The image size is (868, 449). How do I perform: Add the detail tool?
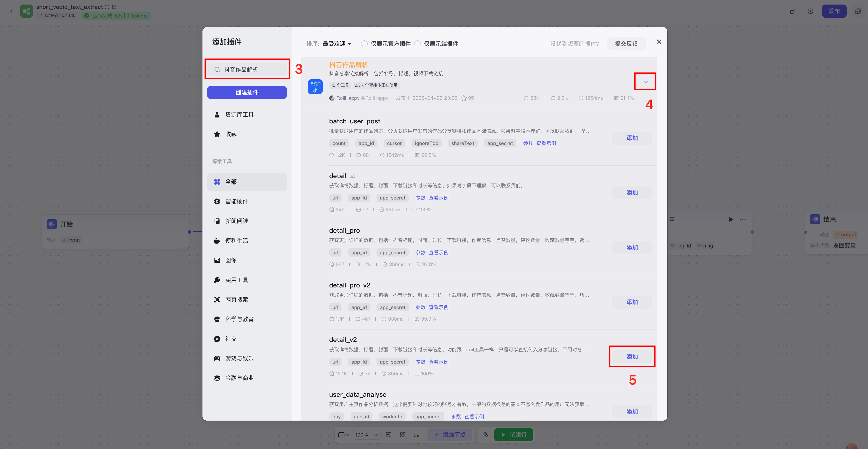click(632, 193)
